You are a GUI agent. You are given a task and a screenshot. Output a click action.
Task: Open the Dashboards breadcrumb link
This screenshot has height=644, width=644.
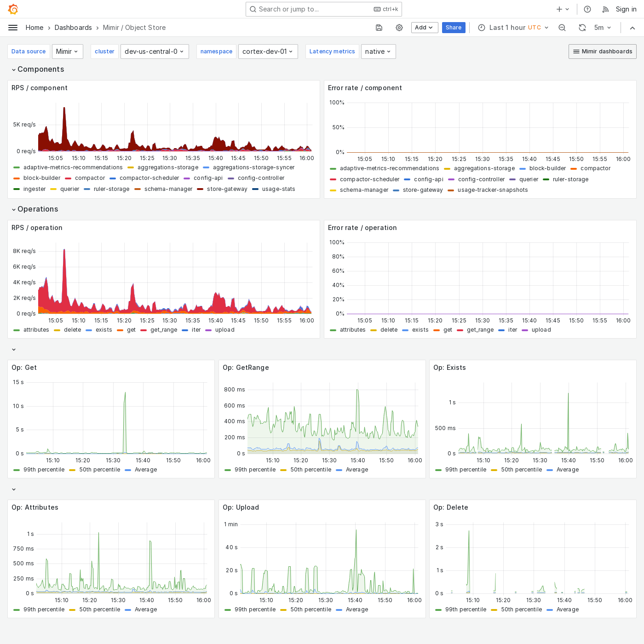click(x=73, y=28)
